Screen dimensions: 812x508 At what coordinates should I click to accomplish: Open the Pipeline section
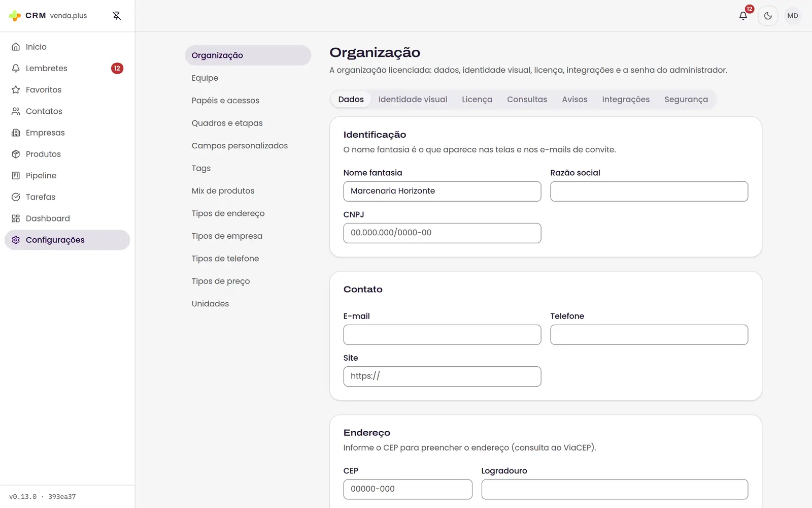pyautogui.click(x=67, y=175)
